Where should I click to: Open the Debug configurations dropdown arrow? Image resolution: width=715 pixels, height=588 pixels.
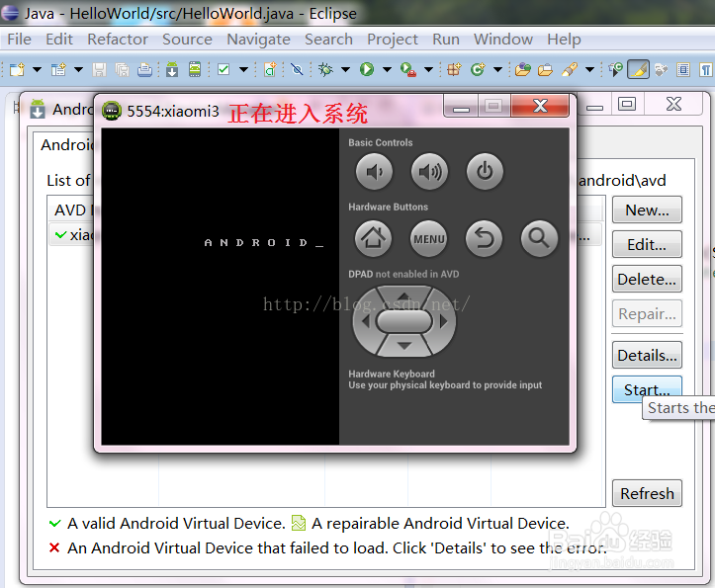click(x=346, y=70)
